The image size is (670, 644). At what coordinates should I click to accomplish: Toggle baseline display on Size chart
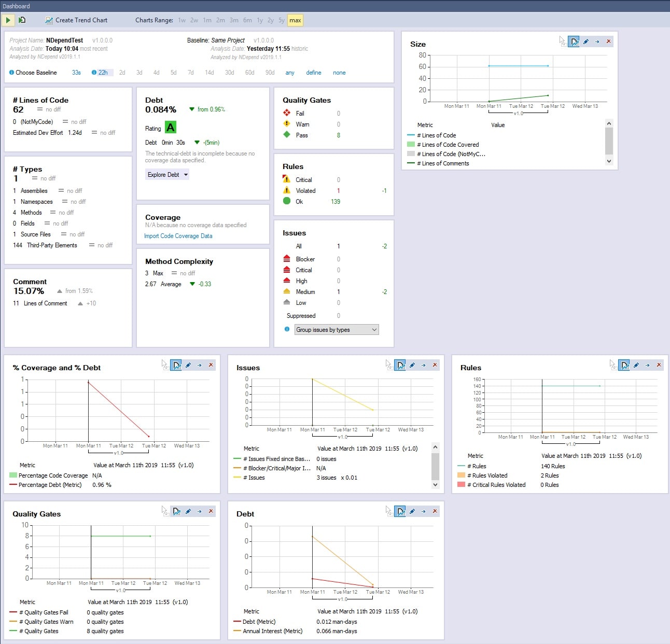(574, 41)
